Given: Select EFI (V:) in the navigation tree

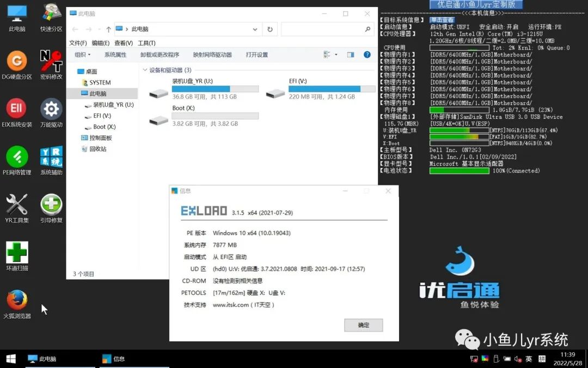Looking at the screenshot, I should 98,116.
